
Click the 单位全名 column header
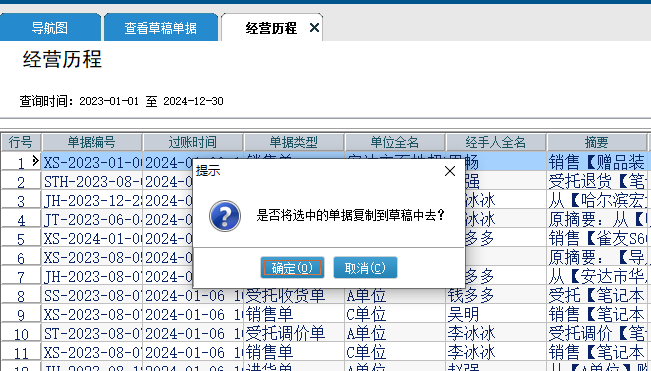pos(395,142)
